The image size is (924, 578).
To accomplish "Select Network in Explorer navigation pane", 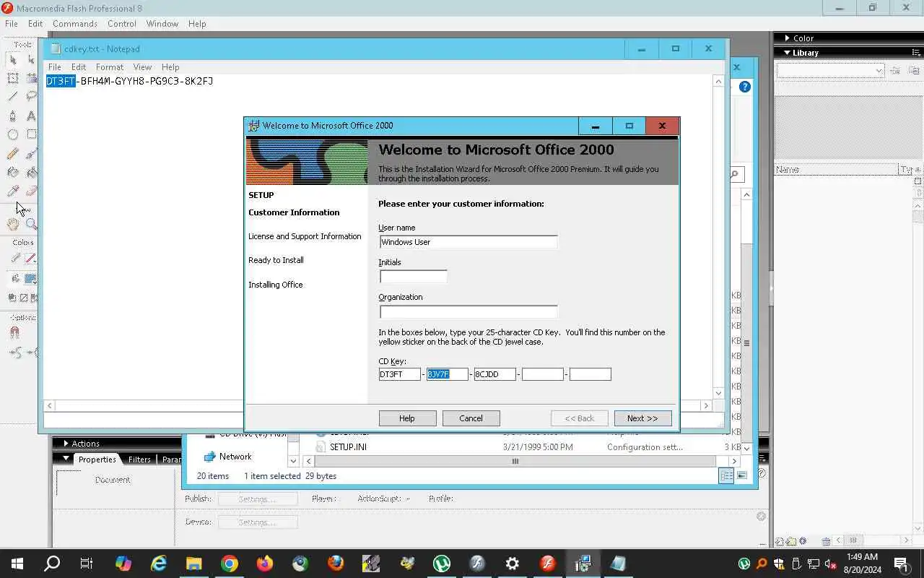I will coord(235,457).
